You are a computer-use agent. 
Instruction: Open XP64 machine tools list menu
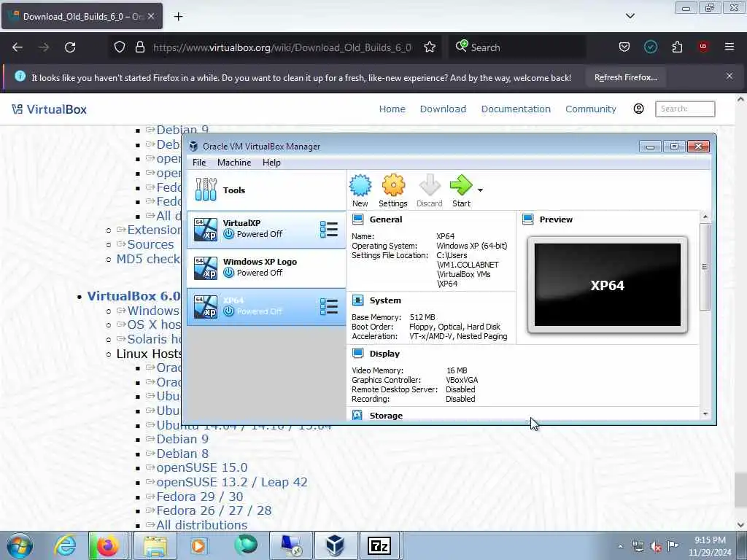(329, 307)
